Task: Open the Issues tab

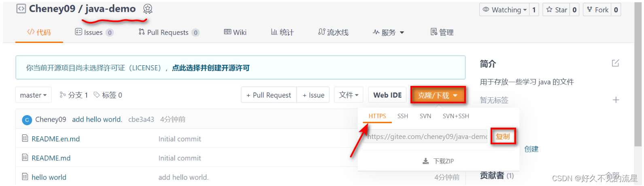Action: click(x=94, y=32)
